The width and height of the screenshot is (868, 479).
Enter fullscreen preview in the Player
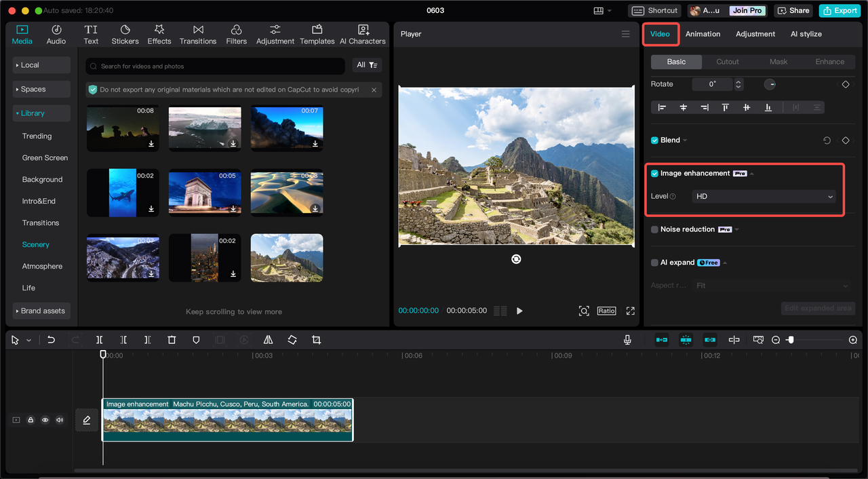[x=630, y=311]
